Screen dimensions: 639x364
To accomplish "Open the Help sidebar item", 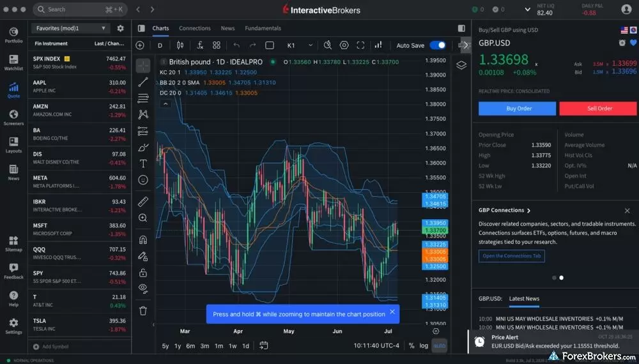I will pyautogui.click(x=13, y=298).
